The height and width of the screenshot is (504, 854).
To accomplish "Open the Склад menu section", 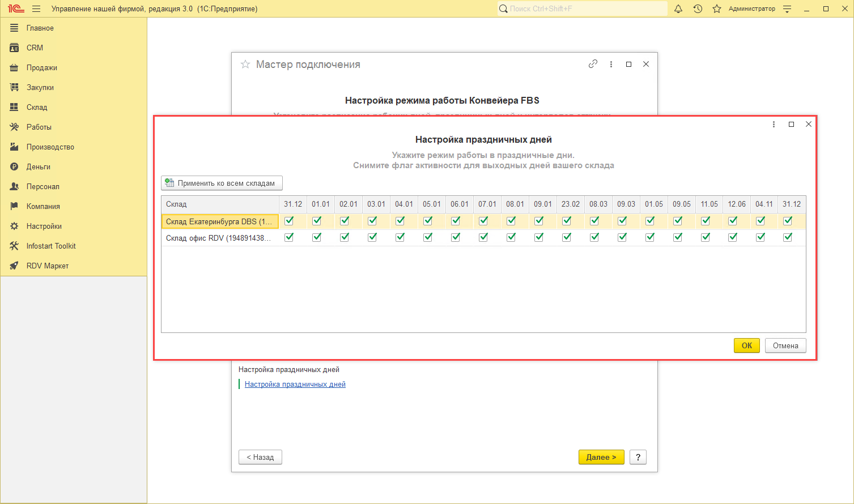I will 37,107.
